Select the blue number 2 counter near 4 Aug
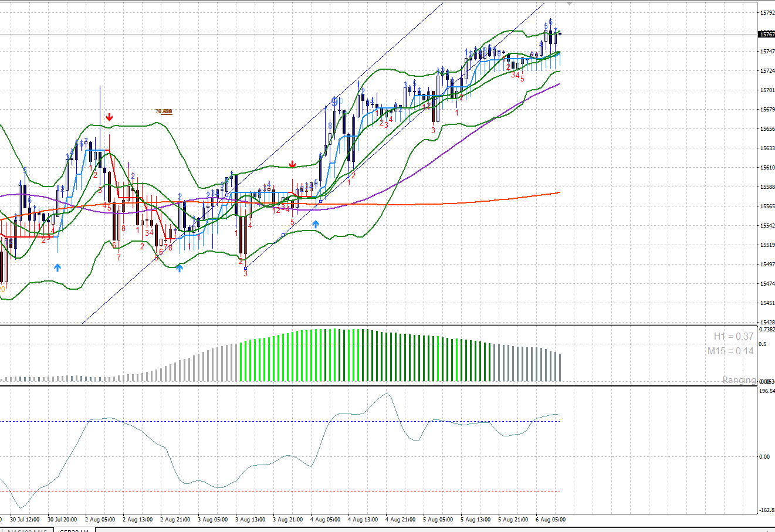 (400, 110)
